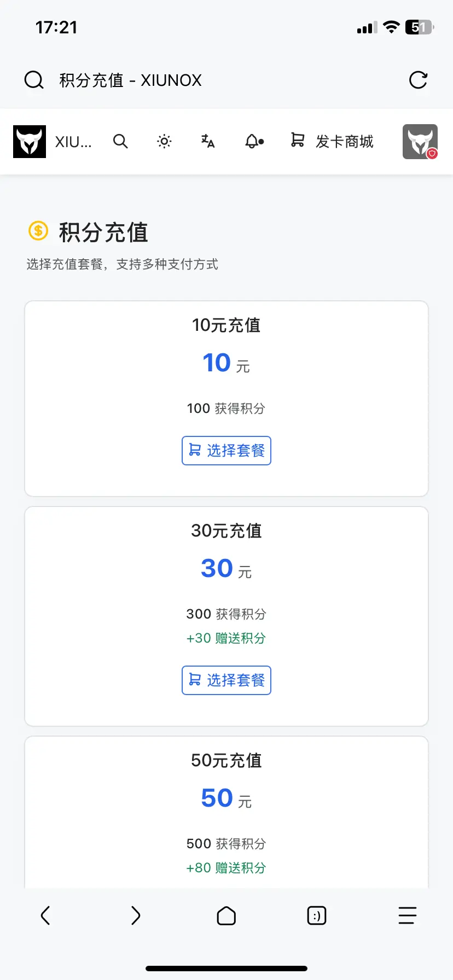This screenshot has width=453, height=980.
Task: Go back with browser back arrow
Action: pyautogui.click(x=45, y=915)
